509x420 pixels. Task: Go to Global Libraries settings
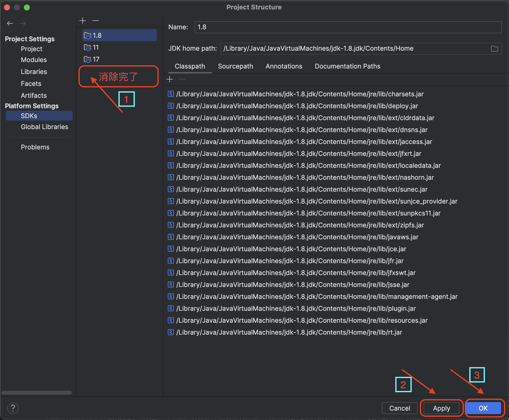point(44,127)
